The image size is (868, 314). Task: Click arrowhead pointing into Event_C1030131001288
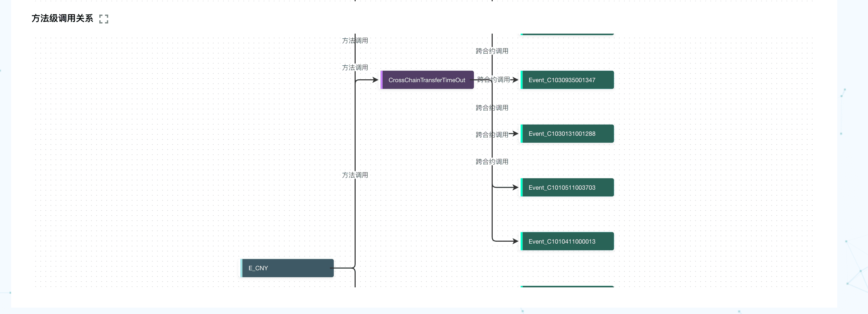tap(515, 134)
